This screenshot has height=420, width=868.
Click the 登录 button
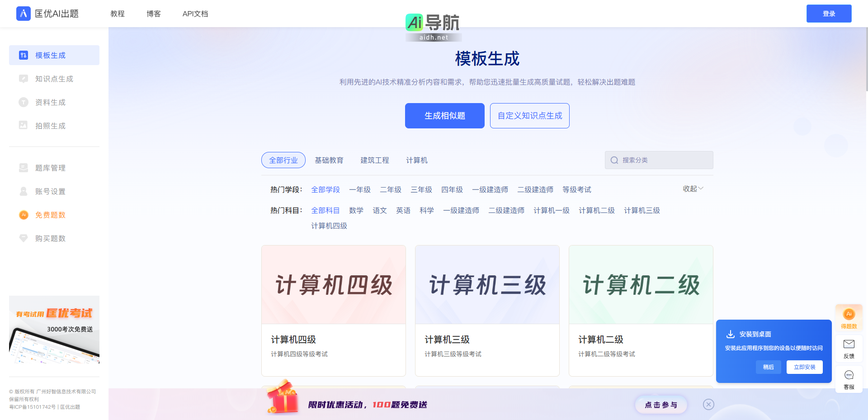tap(829, 14)
